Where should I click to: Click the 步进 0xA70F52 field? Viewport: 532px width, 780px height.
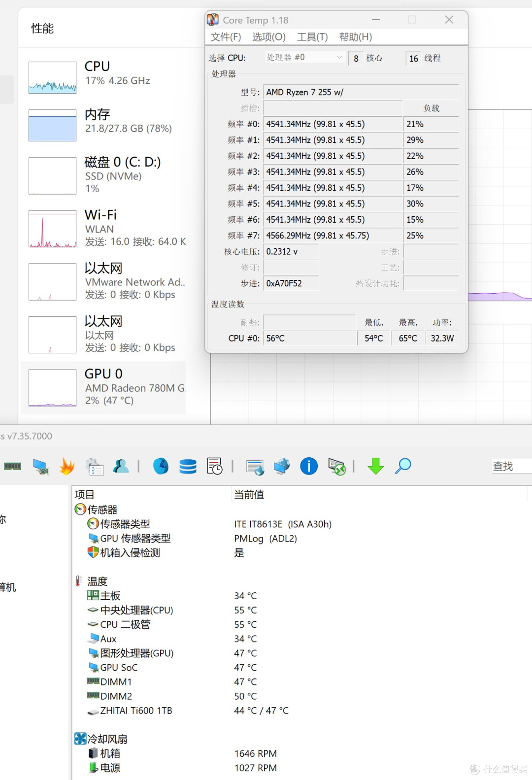[291, 283]
